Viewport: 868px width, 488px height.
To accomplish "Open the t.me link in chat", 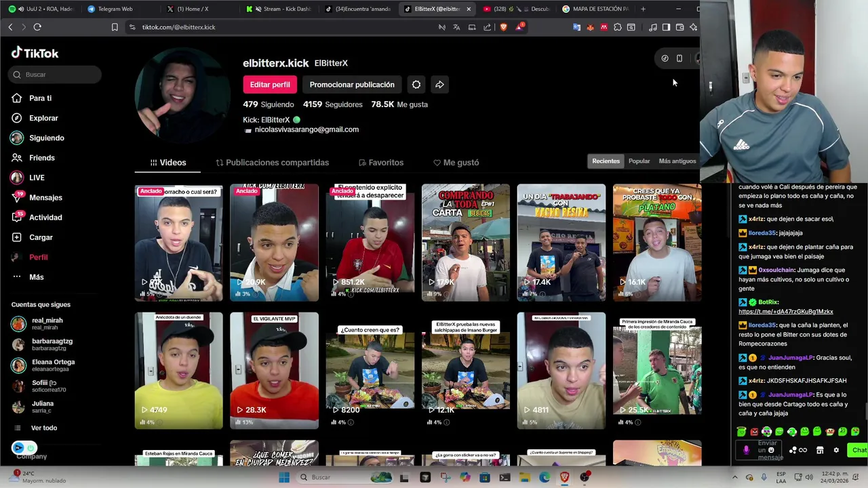I will [785, 312].
